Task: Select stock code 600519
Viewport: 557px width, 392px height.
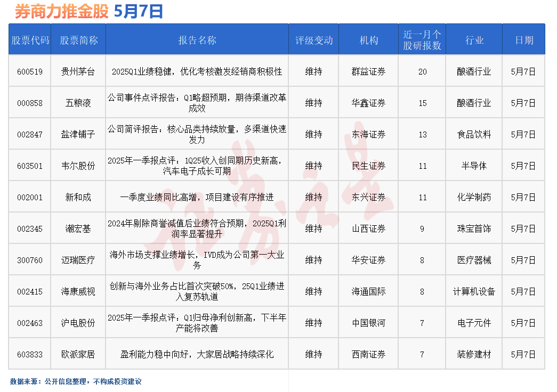Action: (x=30, y=72)
